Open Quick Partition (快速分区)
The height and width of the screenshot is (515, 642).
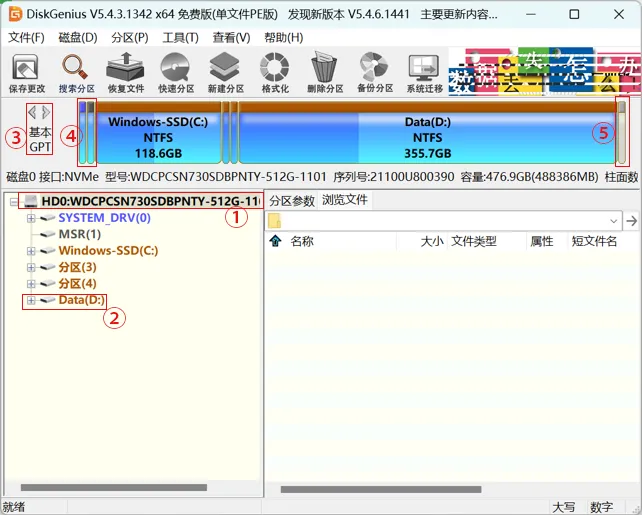[176, 73]
